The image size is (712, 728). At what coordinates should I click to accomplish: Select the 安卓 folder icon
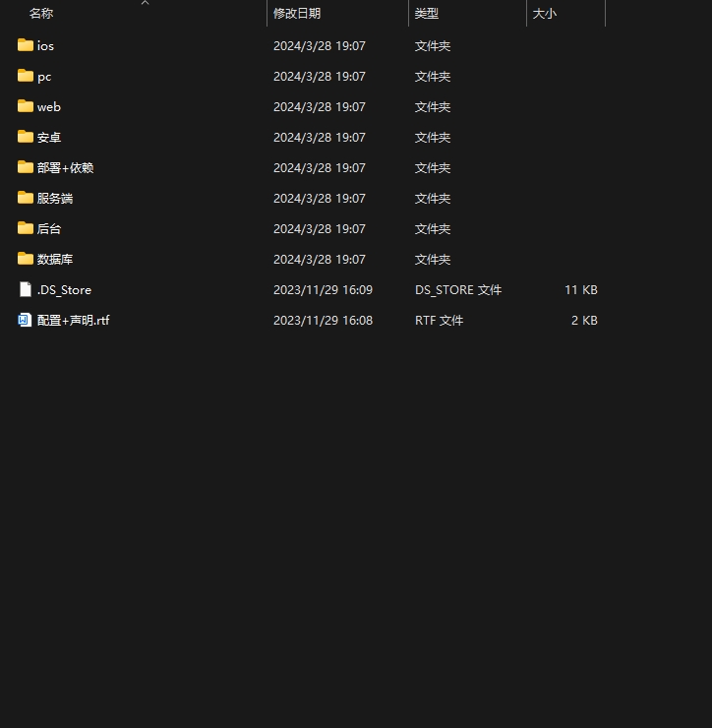[x=25, y=137]
